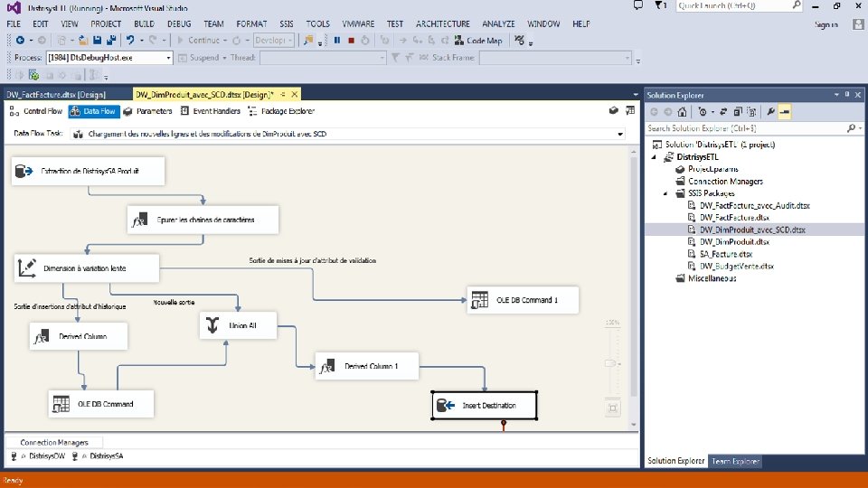Open the Undo history dropdown arrow
Screen dimensions: 868x488
[142, 41]
